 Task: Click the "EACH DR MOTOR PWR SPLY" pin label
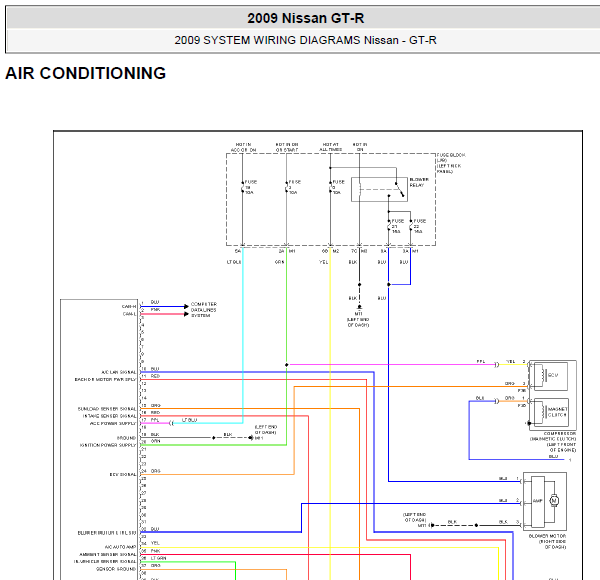tap(105, 380)
